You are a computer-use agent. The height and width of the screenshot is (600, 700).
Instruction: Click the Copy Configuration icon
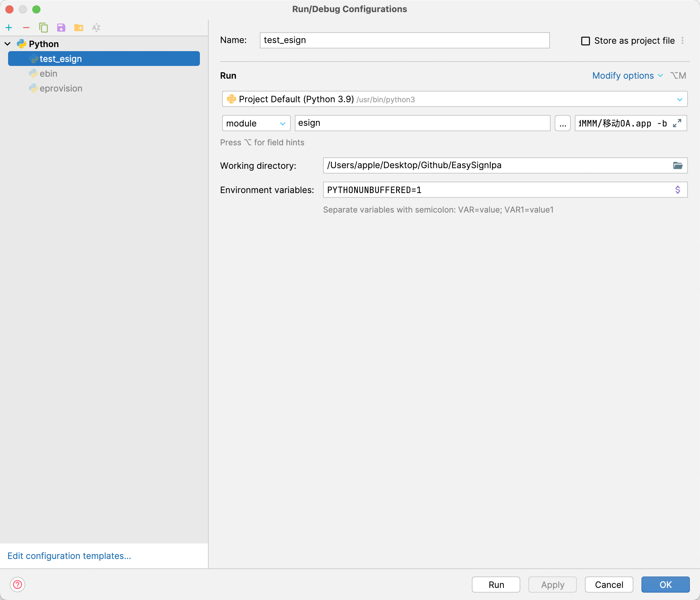click(x=43, y=28)
